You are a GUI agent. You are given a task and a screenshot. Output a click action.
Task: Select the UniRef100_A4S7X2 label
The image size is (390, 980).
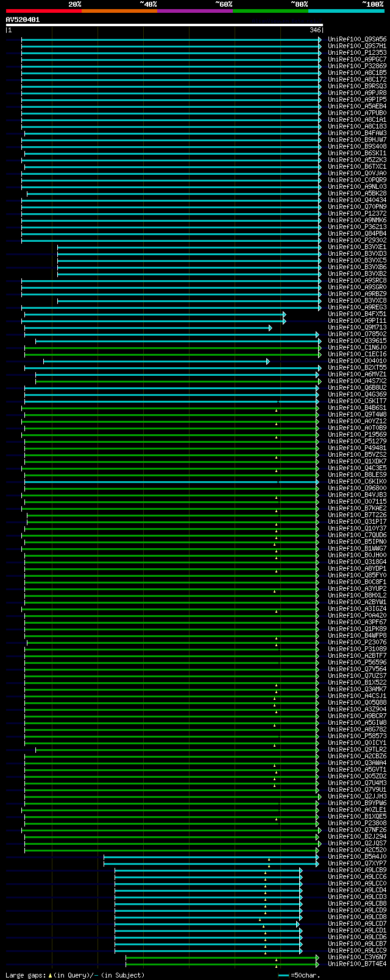[x=357, y=381]
